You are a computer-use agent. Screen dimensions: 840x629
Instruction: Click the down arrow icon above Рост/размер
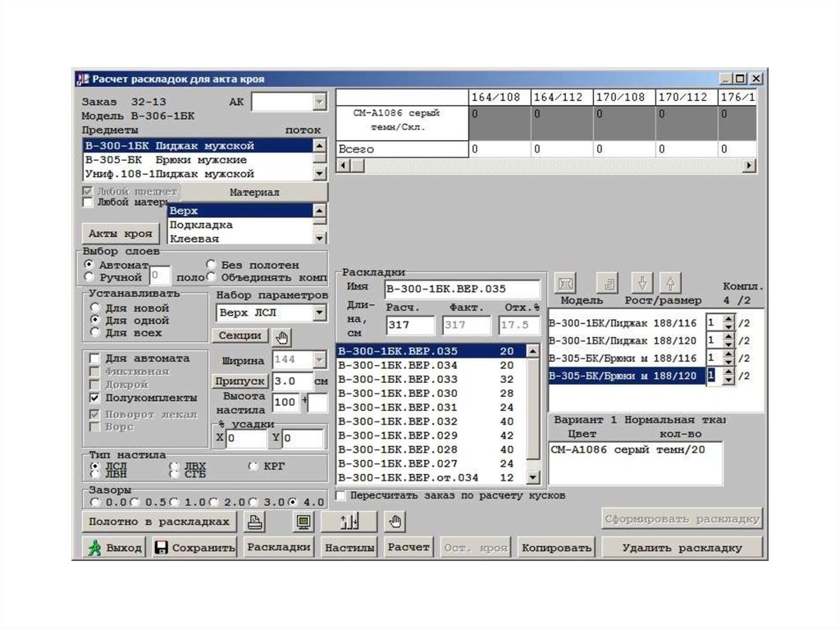642,284
